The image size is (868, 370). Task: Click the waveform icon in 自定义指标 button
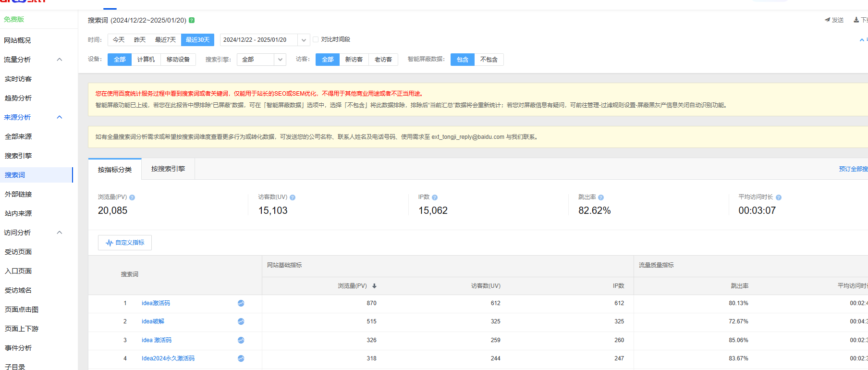[x=110, y=243]
